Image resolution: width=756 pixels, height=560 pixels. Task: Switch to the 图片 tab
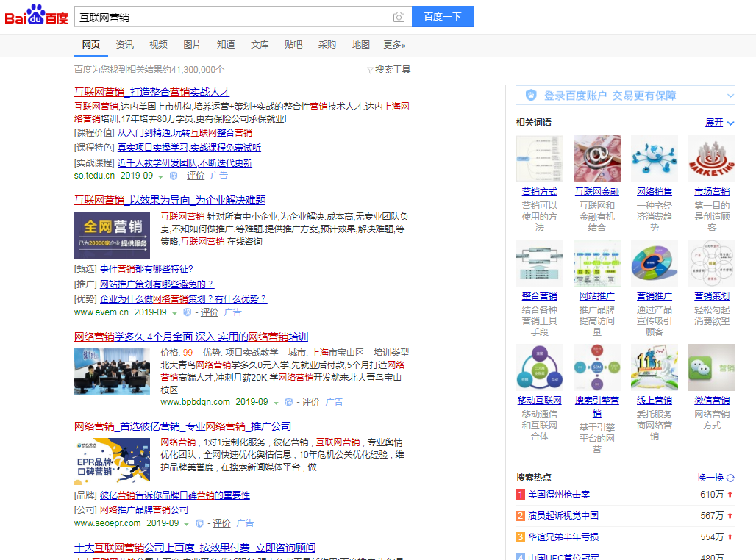192,45
